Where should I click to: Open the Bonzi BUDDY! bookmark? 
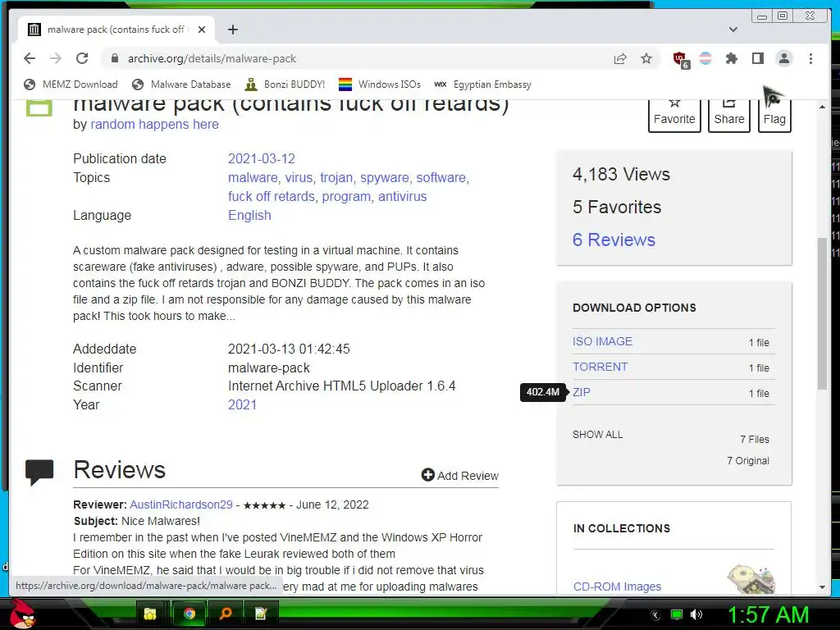[x=285, y=84]
